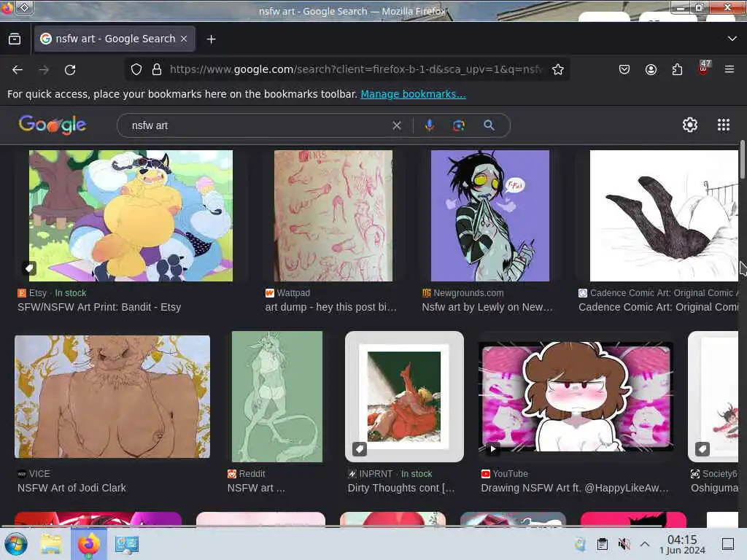Open the Save to Pocket button
747x560 pixels.
coord(624,69)
